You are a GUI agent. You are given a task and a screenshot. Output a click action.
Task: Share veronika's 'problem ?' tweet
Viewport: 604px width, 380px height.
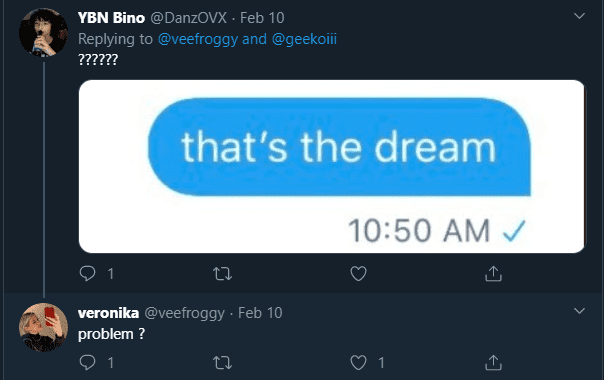(x=493, y=363)
